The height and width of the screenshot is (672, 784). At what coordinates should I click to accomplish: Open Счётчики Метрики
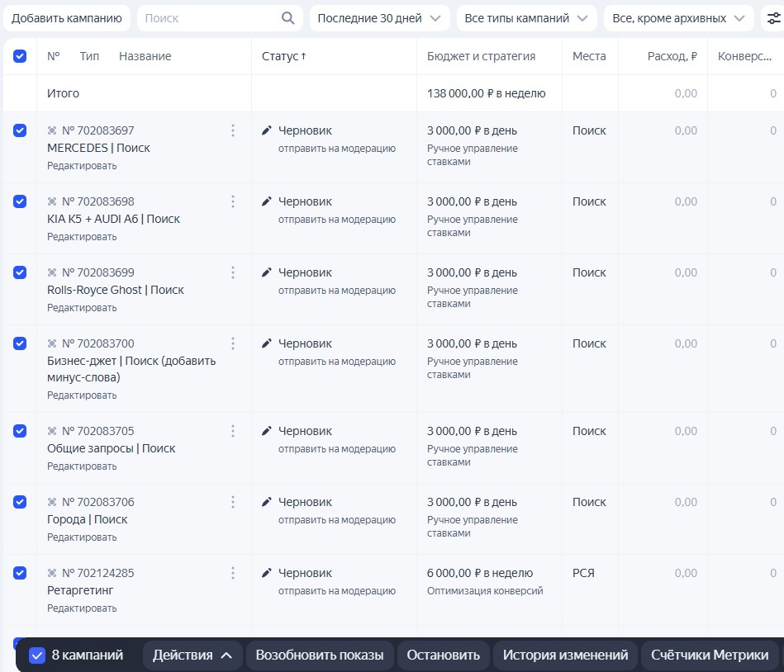click(710, 655)
